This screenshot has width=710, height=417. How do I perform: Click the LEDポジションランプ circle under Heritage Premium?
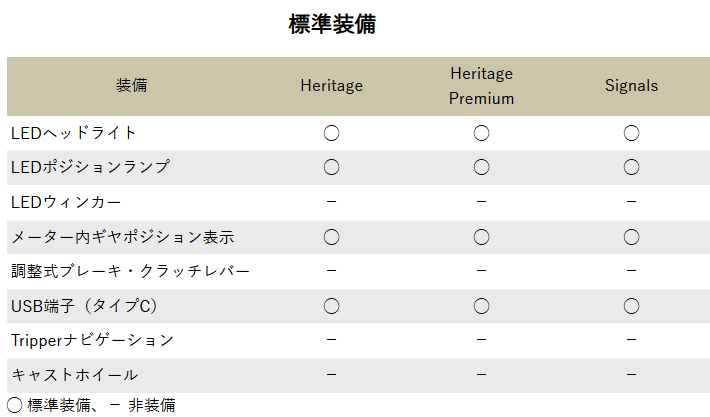coord(481,167)
